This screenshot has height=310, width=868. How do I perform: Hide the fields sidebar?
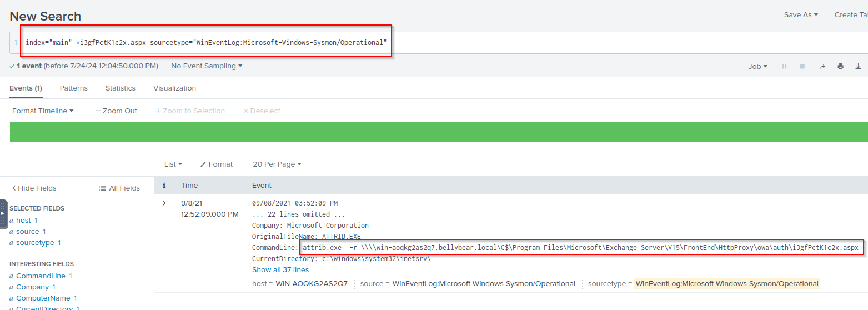pyautogui.click(x=34, y=188)
